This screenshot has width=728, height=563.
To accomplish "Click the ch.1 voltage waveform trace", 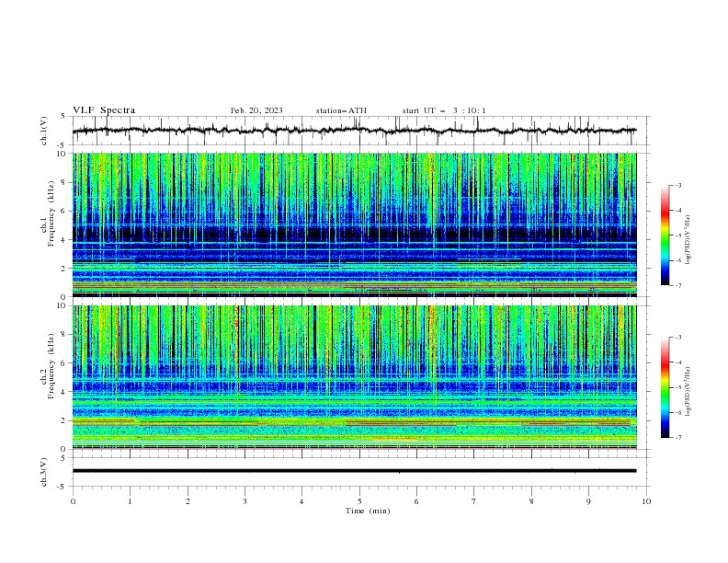I will 354,131.
